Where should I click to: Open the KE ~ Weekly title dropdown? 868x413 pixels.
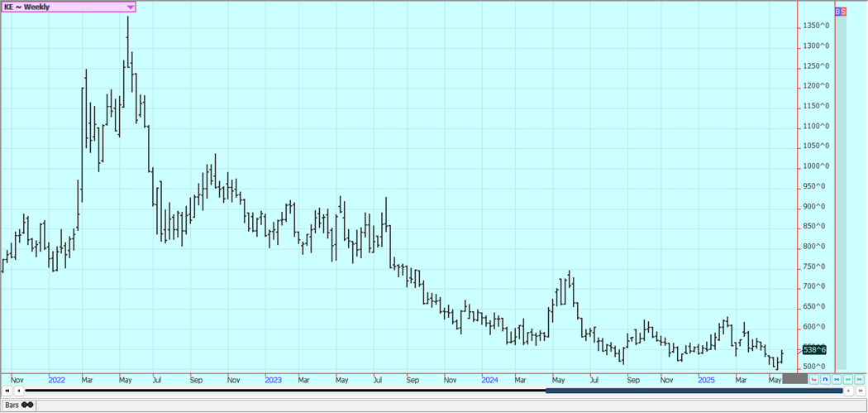click(130, 7)
